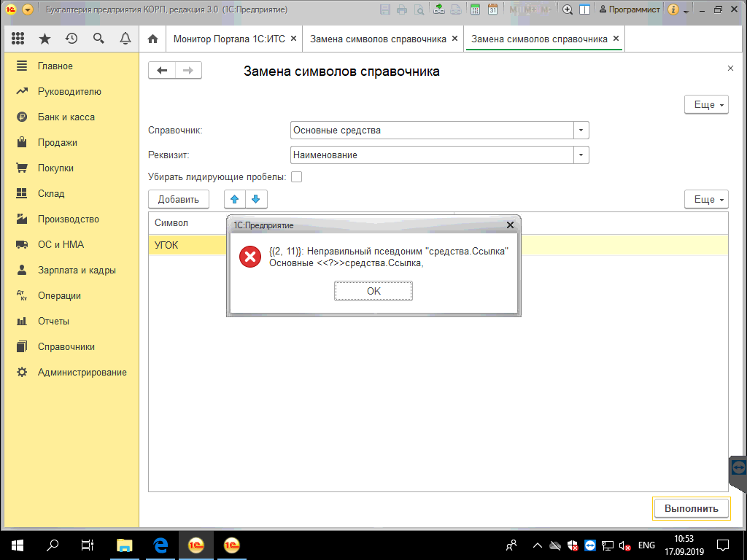Move row up with blue up arrow
747x560 pixels.
click(234, 199)
